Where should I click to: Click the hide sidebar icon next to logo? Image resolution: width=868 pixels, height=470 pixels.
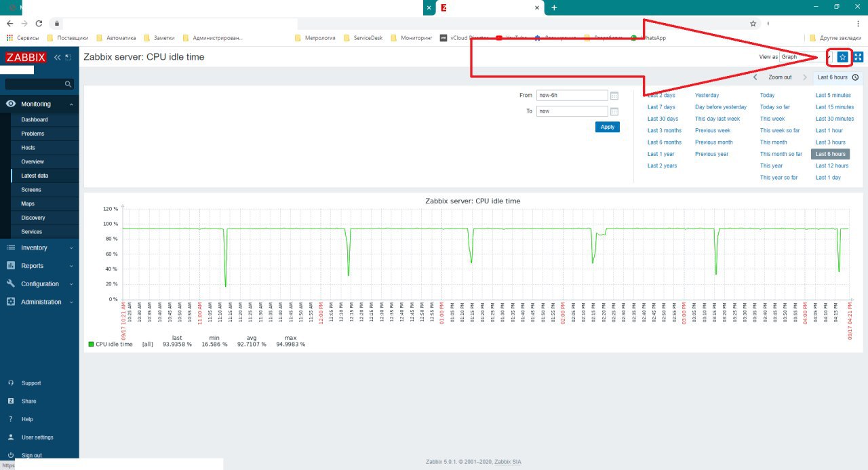click(x=68, y=57)
